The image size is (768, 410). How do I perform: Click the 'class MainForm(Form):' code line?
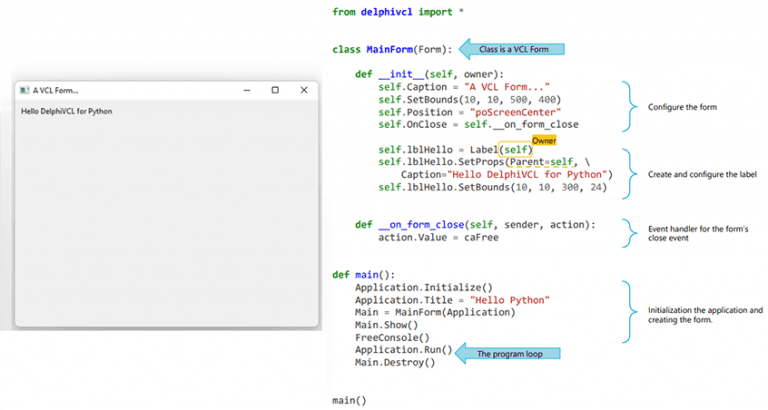(x=392, y=49)
